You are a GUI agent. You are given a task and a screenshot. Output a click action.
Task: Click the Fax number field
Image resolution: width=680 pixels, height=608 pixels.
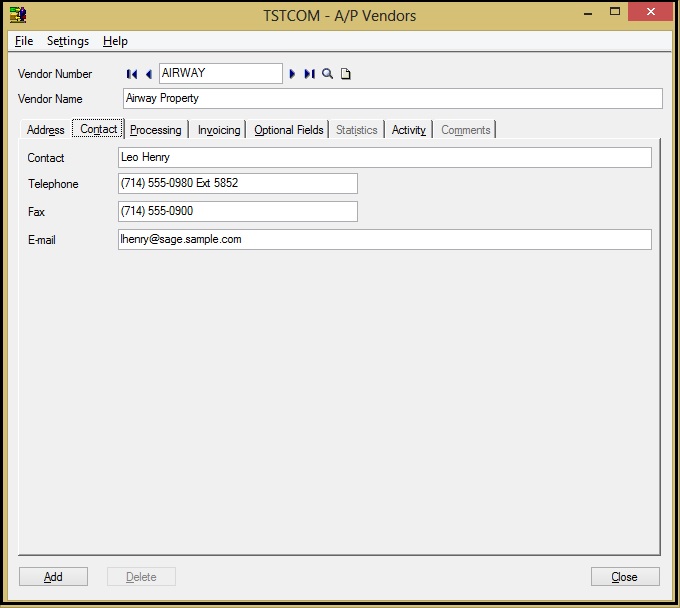click(238, 211)
